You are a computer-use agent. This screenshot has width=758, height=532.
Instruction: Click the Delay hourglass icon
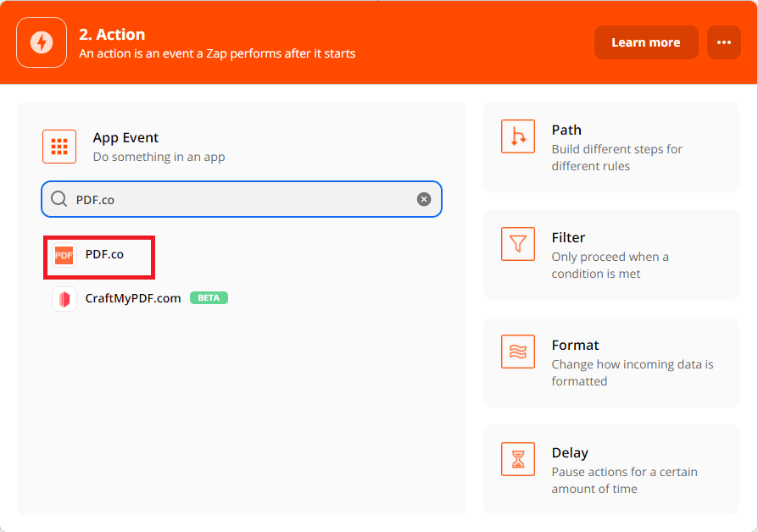[x=517, y=459]
